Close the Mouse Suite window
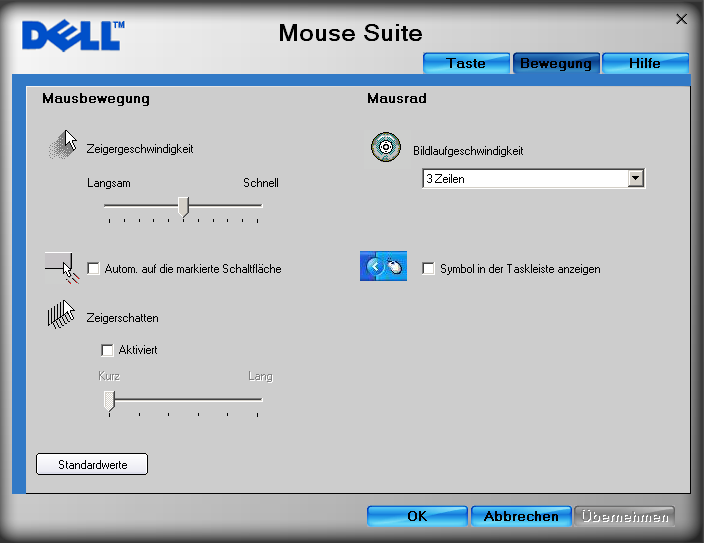 tap(681, 19)
